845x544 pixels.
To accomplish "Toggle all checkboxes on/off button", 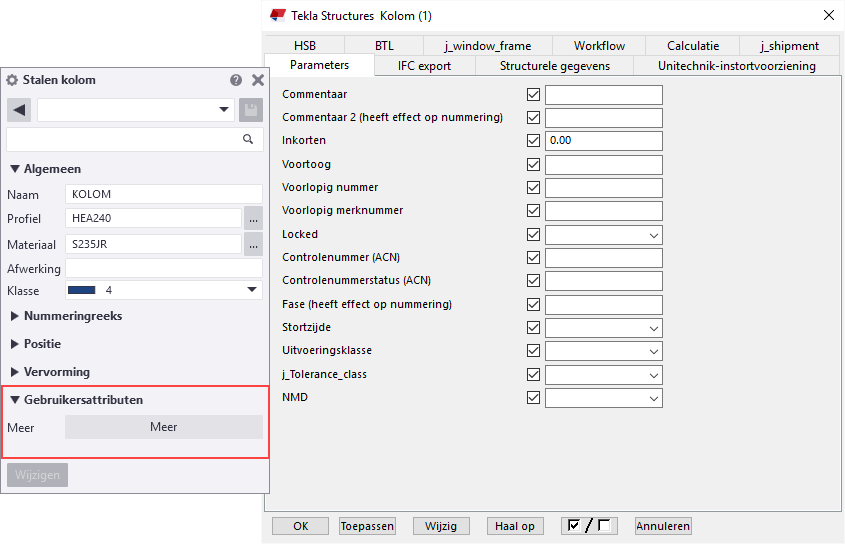I will point(589,526).
